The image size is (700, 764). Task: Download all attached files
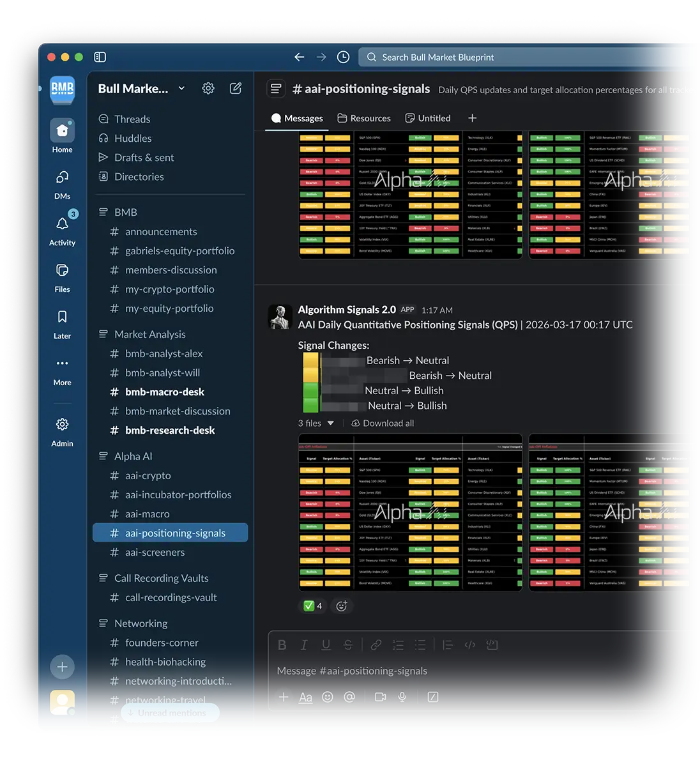383,424
